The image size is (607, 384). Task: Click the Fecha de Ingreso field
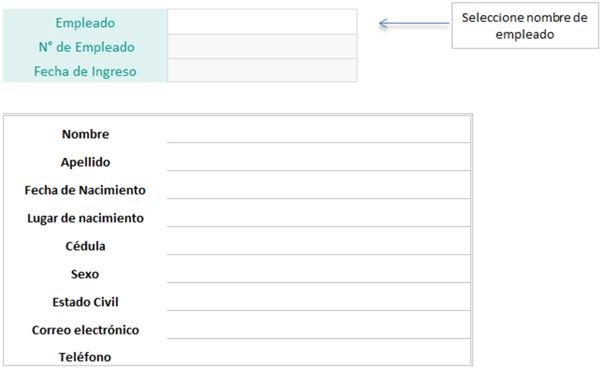262,70
